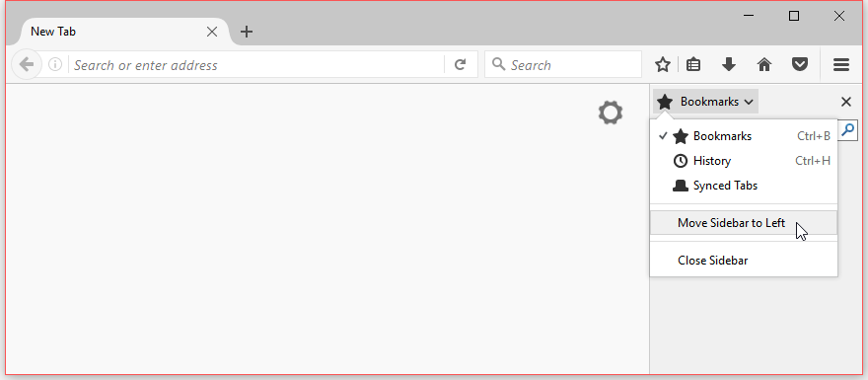
Task: Click the gear icon on New Tab page
Action: [x=610, y=113]
